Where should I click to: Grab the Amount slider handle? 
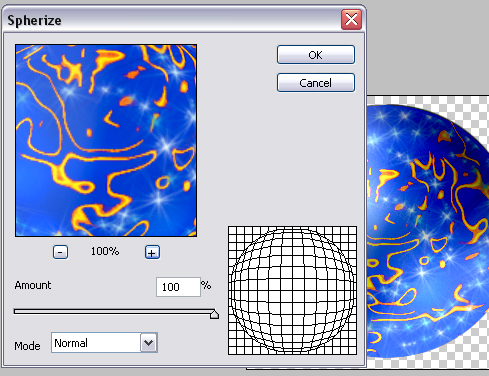(214, 314)
